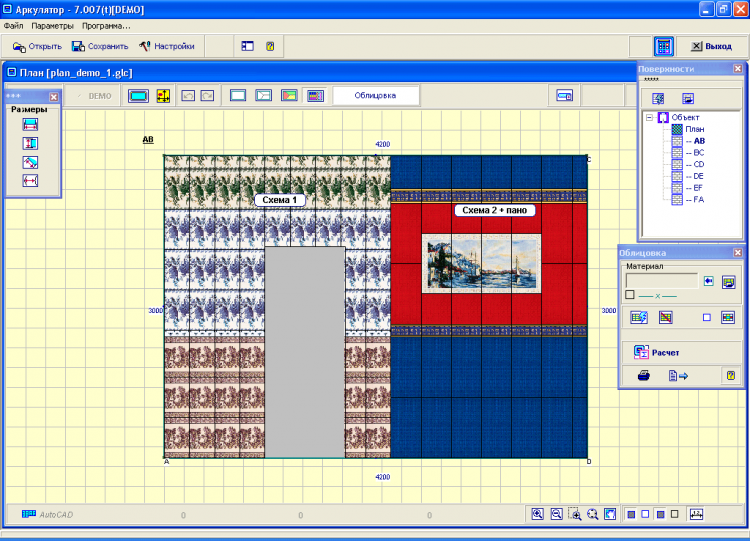Click the Материал input field
Image resolution: width=750 pixels, height=541 pixels.
tap(661, 281)
